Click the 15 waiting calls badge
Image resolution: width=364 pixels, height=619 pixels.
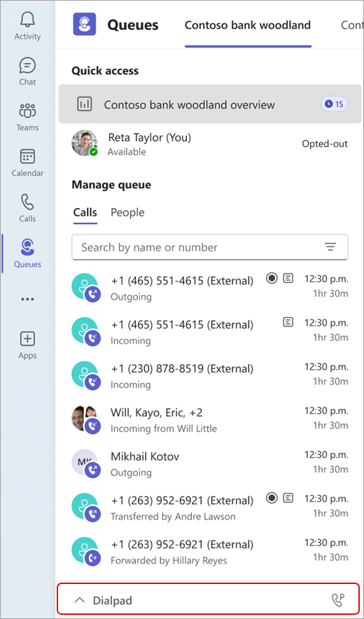pos(334,104)
